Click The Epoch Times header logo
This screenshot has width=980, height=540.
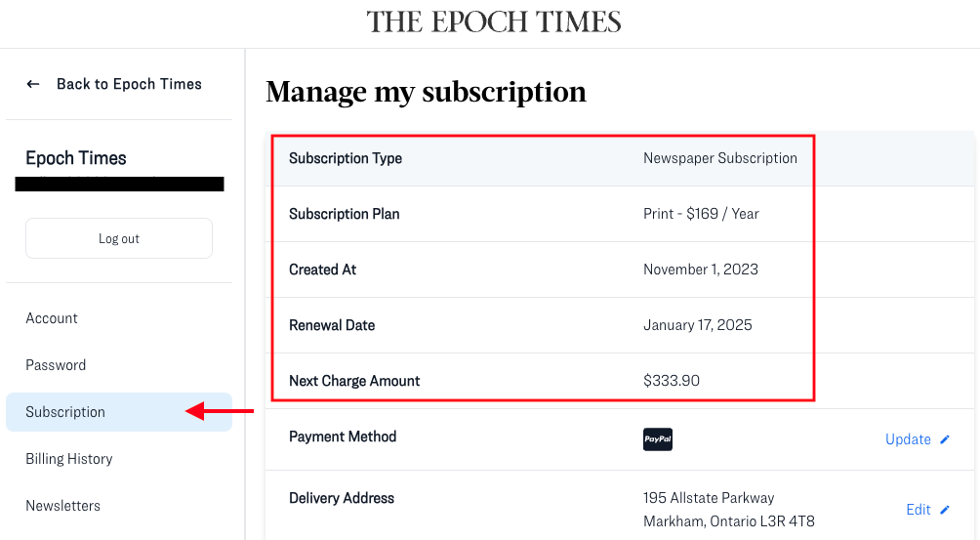coord(494,21)
